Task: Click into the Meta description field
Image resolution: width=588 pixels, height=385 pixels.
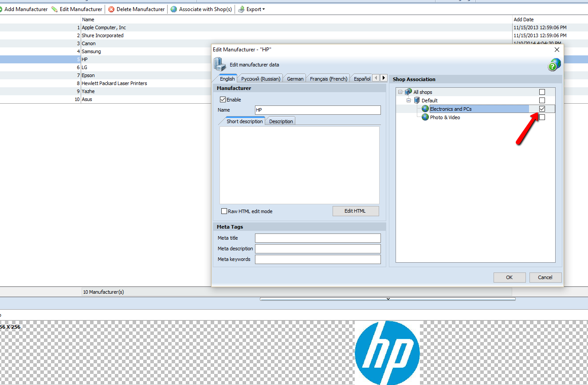Action: 318,249
